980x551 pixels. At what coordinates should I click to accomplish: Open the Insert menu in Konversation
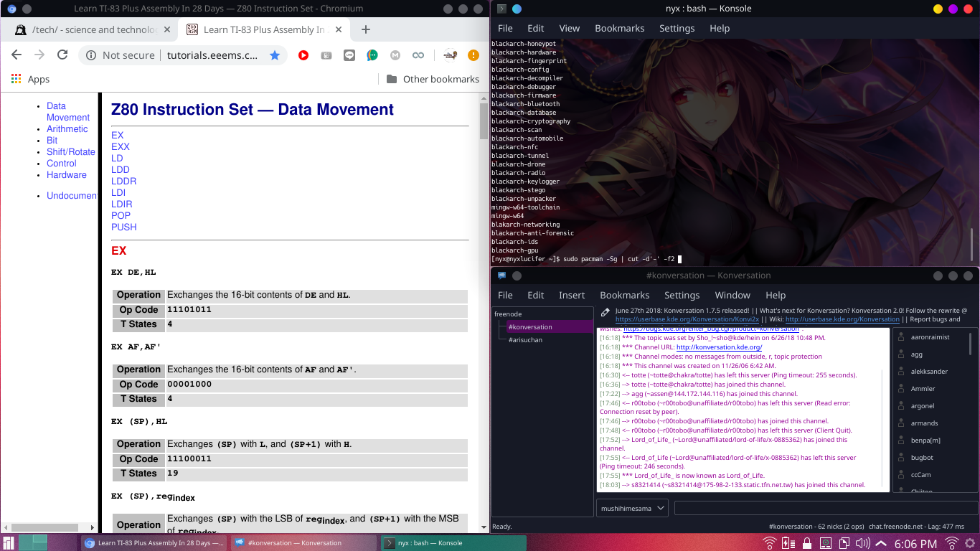572,295
